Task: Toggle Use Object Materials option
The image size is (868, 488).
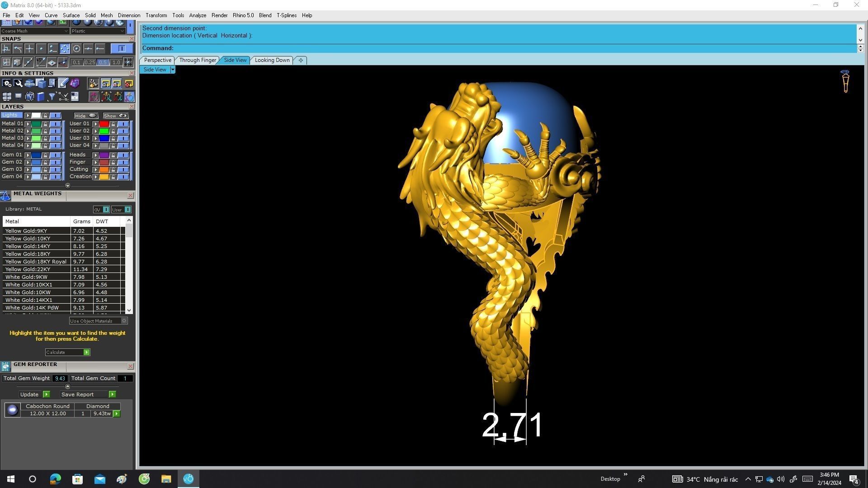Action: click(99, 321)
